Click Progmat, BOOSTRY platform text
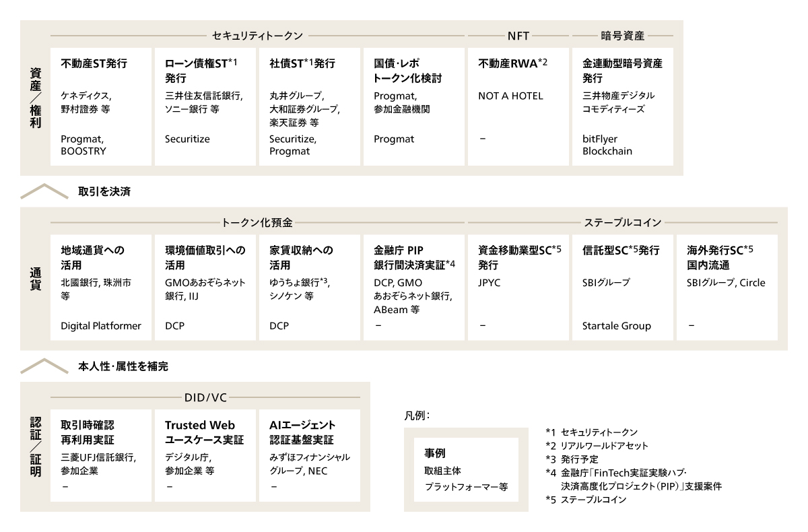The height and width of the screenshot is (532, 808). 85,145
